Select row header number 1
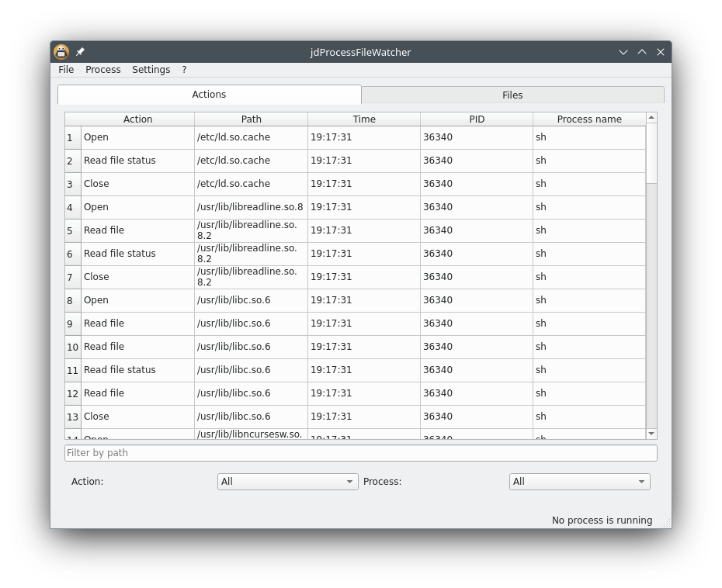The width and height of the screenshot is (722, 588). 73,137
